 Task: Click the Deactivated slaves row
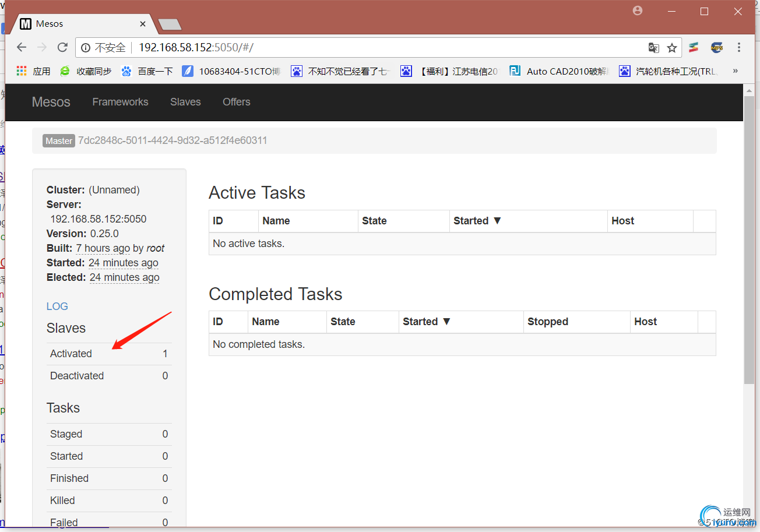109,376
